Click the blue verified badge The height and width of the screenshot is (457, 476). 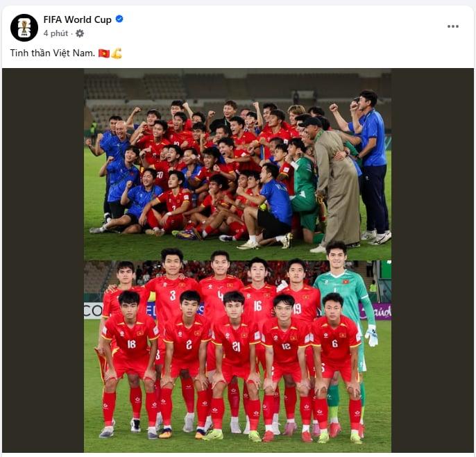pos(119,19)
